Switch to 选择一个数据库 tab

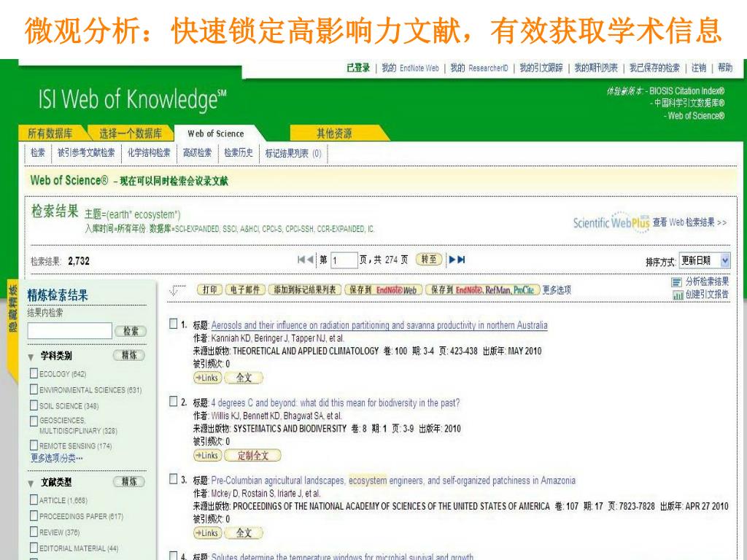click(131, 133)
